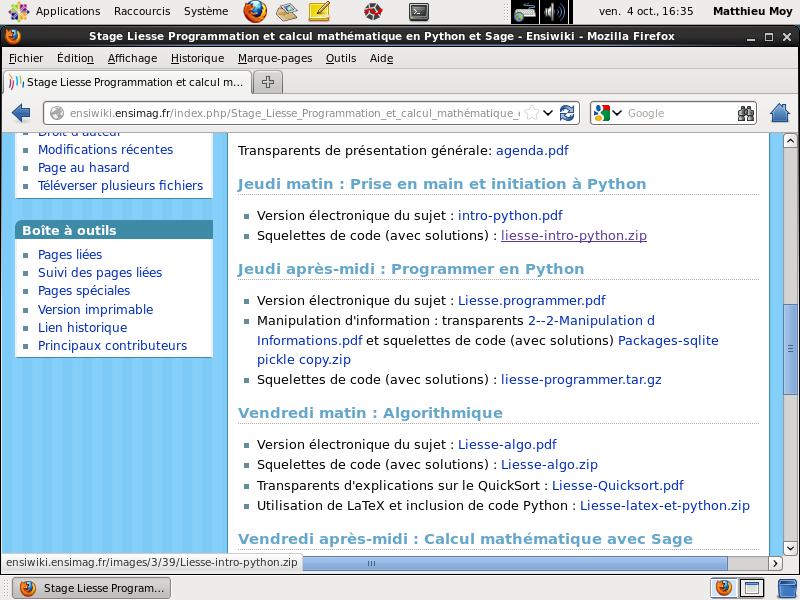Open Suivi des pages liées
Screen dimensions: 800x600
tap(100, 272)
